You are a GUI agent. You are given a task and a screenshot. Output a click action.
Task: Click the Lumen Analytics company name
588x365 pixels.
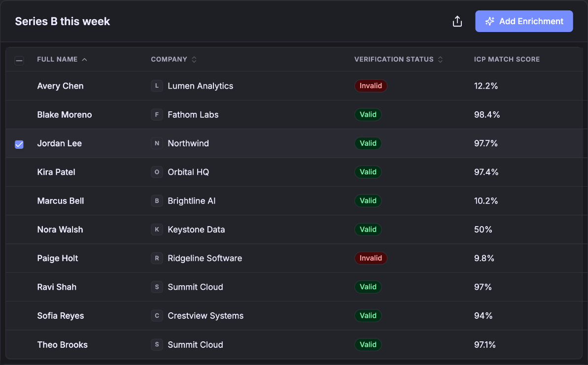coord(200,86)
